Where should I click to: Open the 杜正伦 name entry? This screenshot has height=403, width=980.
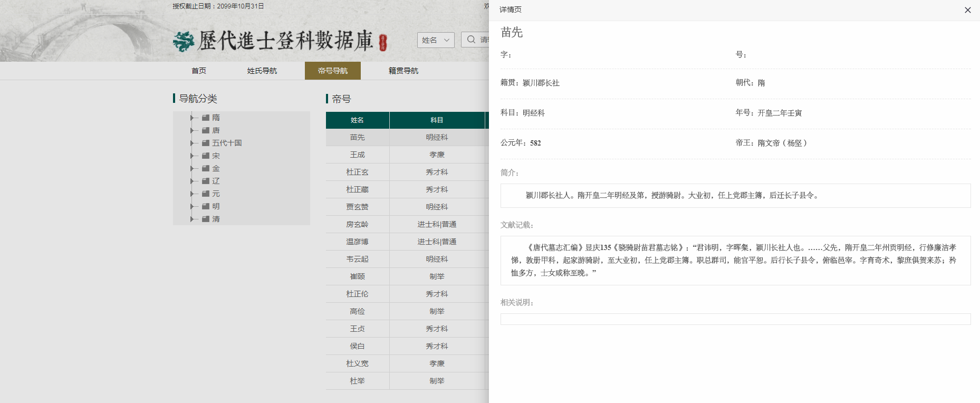[x=358, y=294]
